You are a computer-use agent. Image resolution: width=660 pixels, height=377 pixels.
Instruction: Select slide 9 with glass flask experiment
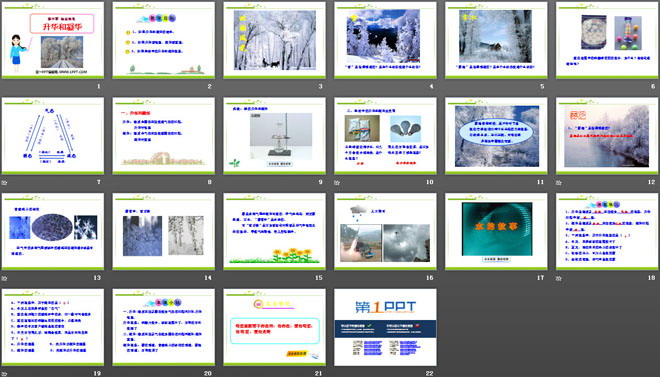pyautogui.click(x=274, y=136)
